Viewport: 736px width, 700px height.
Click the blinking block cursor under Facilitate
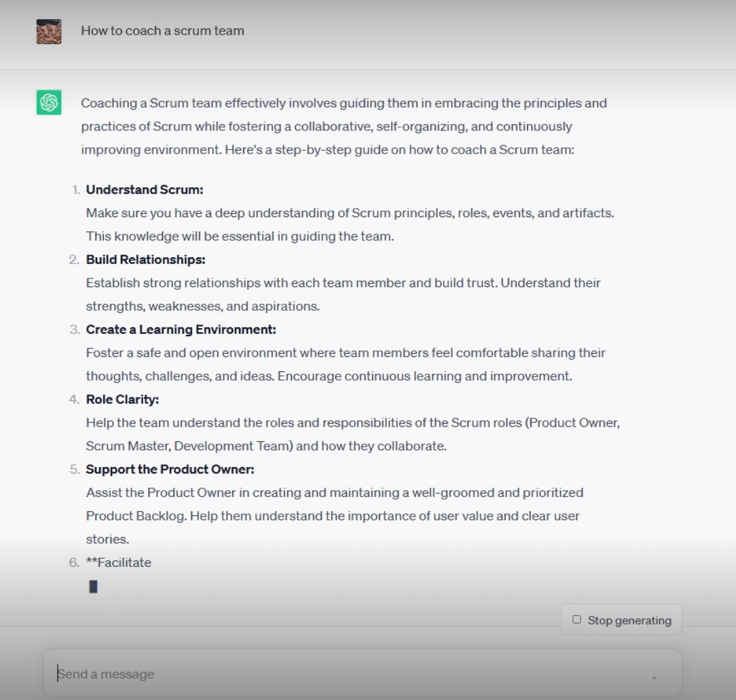tap(93, 587)
